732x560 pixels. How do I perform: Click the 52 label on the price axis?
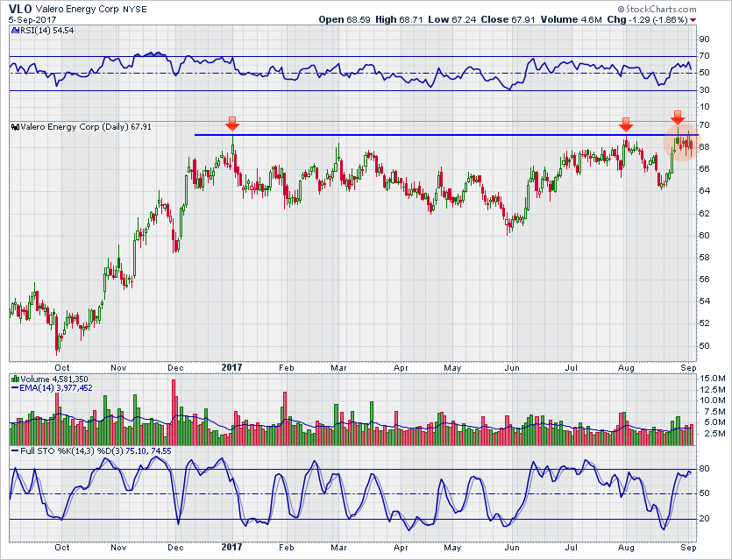704,323
